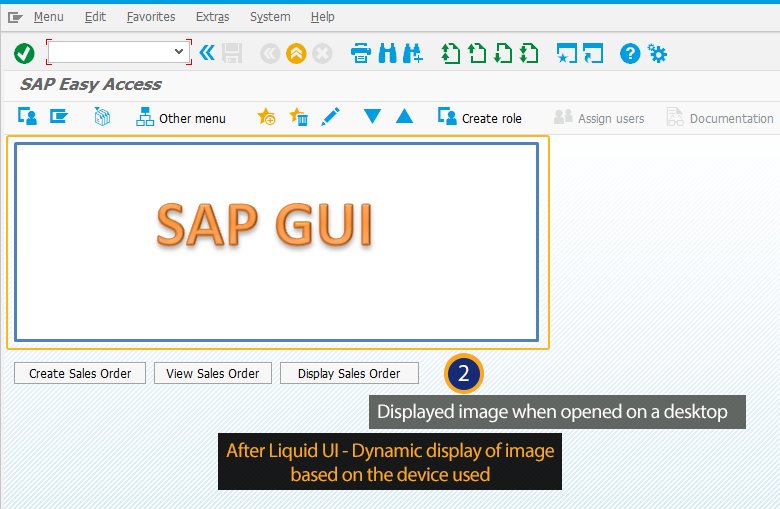780x509 pixels.
Task: Click the Create role button
Action: pyautogui.click(x=480, y=117)
